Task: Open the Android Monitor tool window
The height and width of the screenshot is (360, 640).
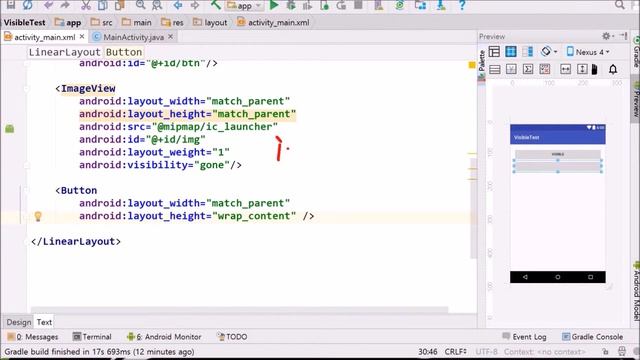Action: tap(164, 337)
